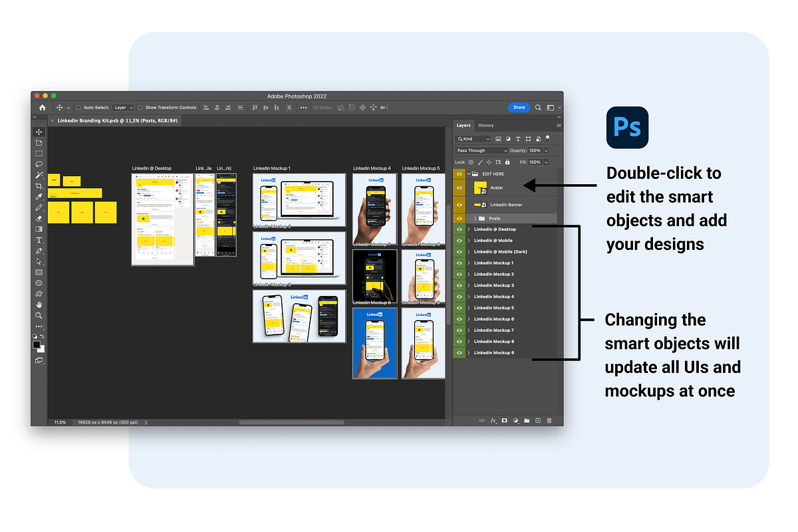The height and width of the screenshot is (532, 798).
Task: Select the Move tool in the toolbox
Action: [x=39, y=132]
